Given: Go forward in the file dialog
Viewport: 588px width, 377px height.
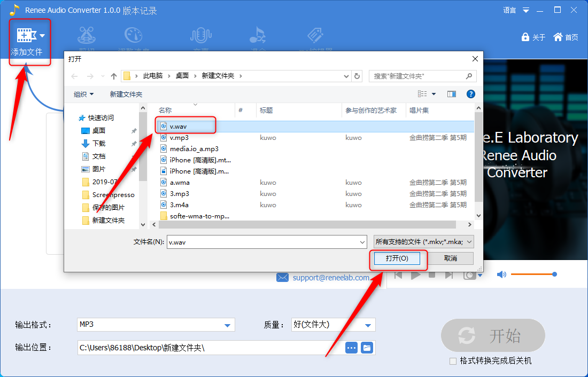Looking at the screenshot, I should [x=90, y=76].
